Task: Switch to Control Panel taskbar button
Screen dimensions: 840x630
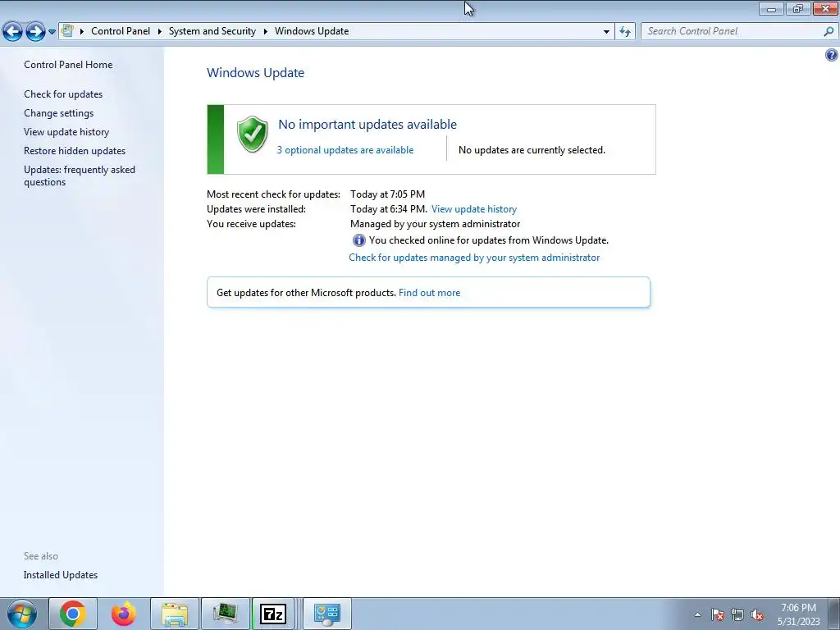Action: click(x=327, y=614)
